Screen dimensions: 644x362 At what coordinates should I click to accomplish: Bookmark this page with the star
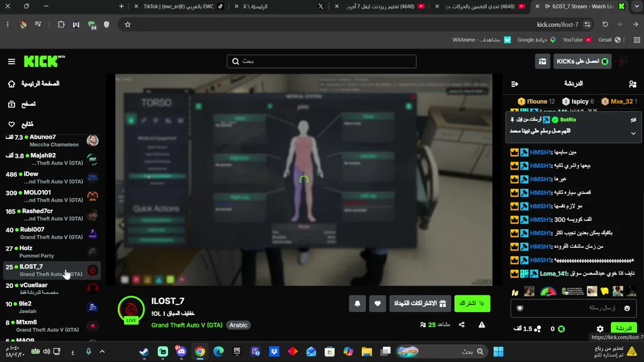click(128, 24)
